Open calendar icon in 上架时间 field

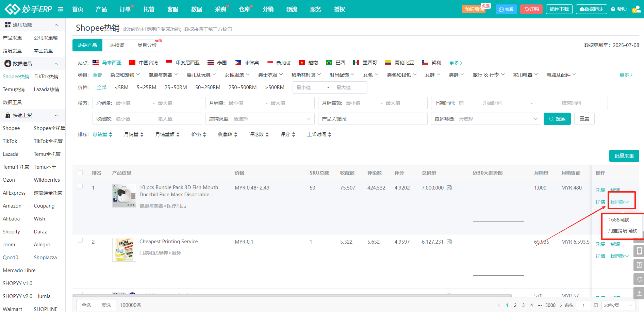pos(461,103)
